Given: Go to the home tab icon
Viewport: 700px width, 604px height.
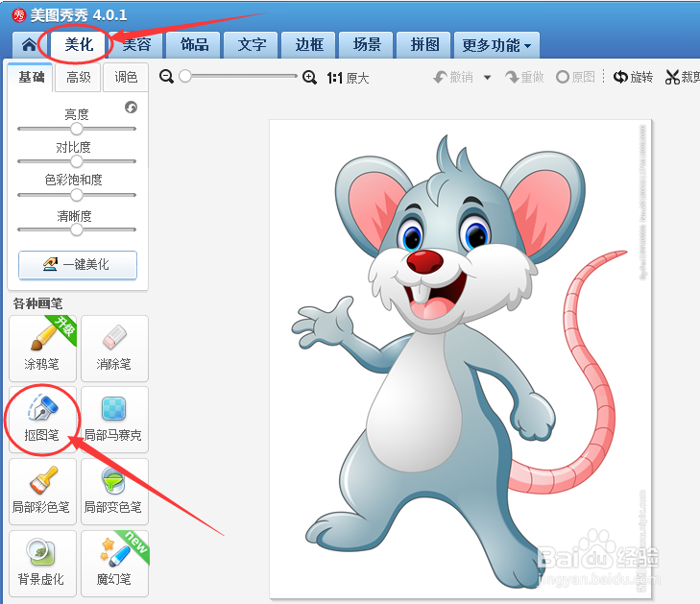Looking at the screenshot, I should pyautogui.click(x=30, y=44).
